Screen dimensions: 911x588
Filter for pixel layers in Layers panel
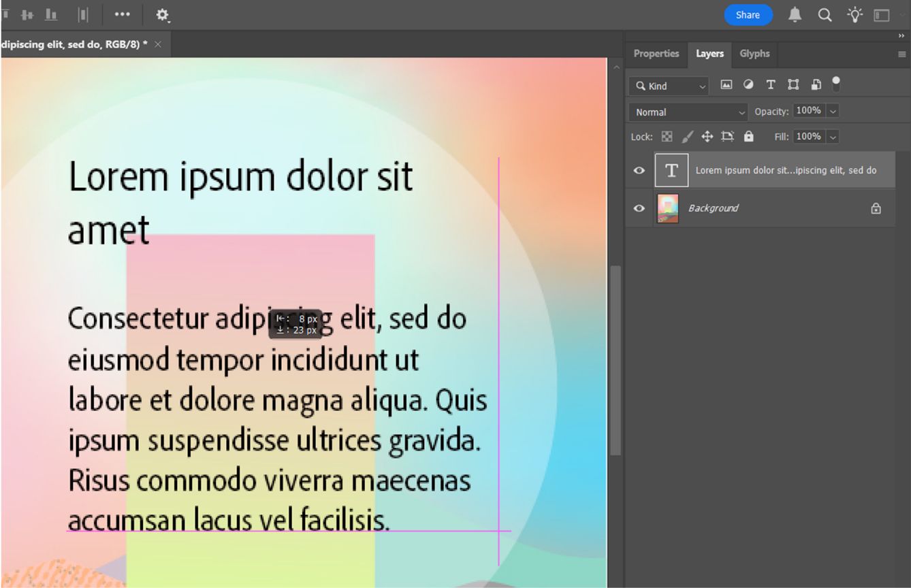tap(726, 84)
